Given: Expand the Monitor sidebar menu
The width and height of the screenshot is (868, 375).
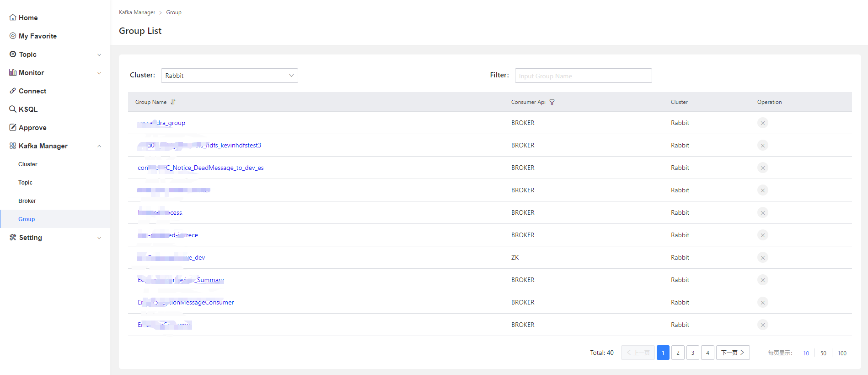Looking at the screenshot, I should click(99, 73).
